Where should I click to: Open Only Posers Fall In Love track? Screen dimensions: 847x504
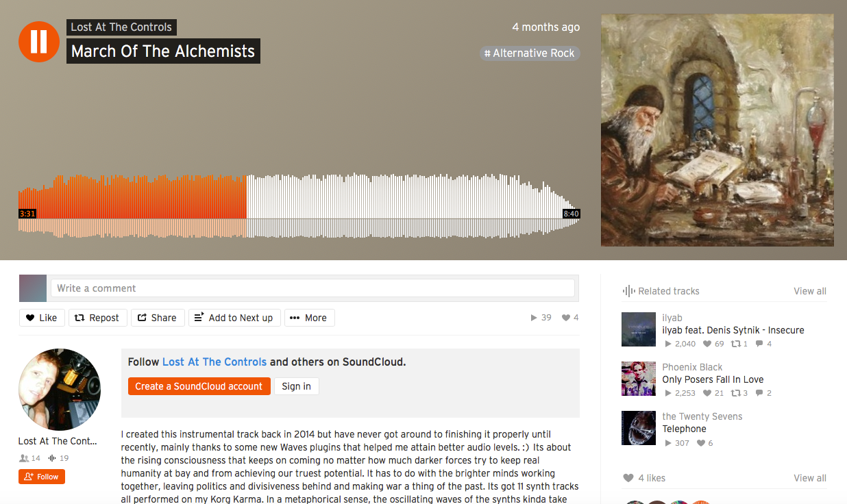[x=713, y=379]
